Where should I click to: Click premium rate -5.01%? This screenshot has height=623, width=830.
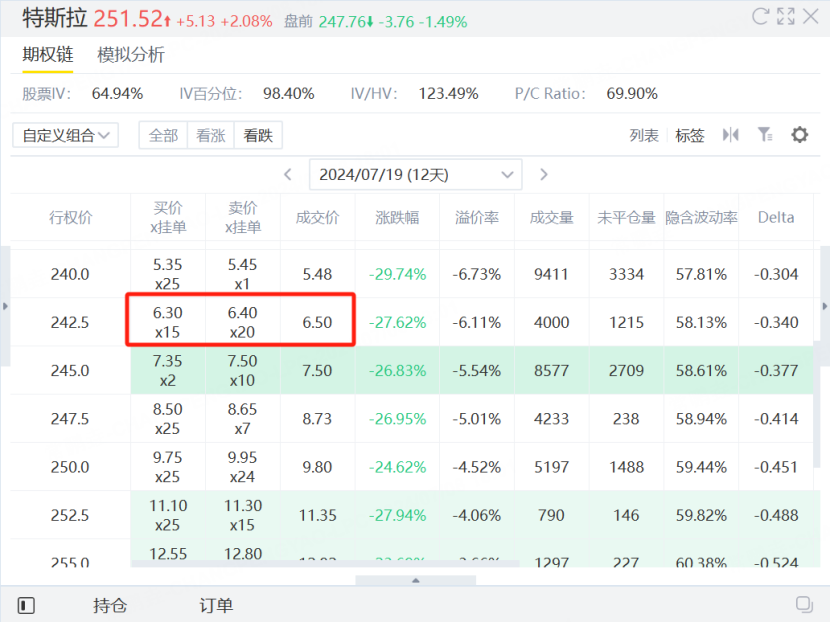[476, 419]
